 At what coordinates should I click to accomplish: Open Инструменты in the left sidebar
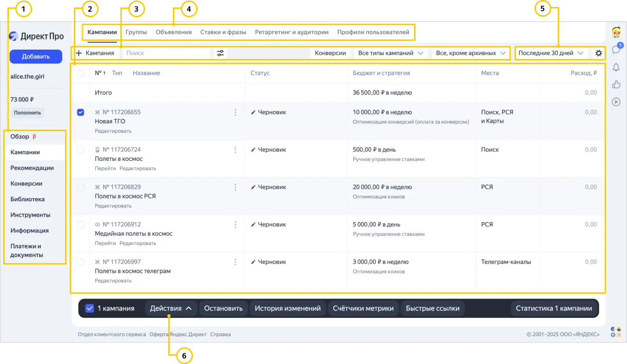30,215
